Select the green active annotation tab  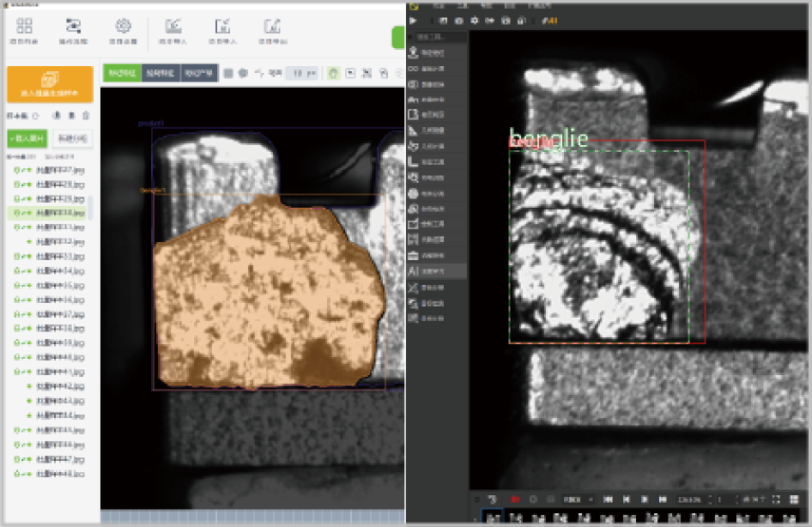pyautogui.click(x=121, y=73)
